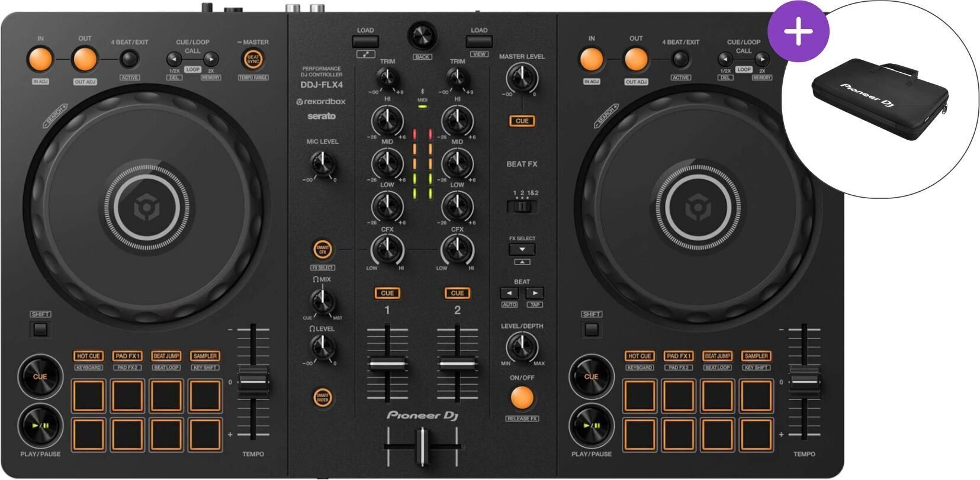Image resolution: width=980 pixels, height=480 pixels.
Task: Click the left deck loop half (1/2X) arrow
Action: point(173,59)
